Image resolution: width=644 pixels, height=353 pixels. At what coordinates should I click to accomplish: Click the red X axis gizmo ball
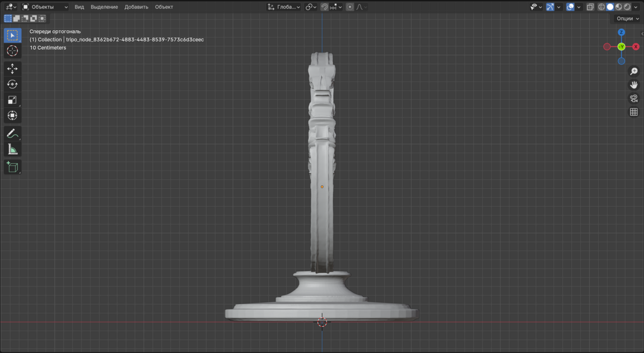[x=636, y=47]
